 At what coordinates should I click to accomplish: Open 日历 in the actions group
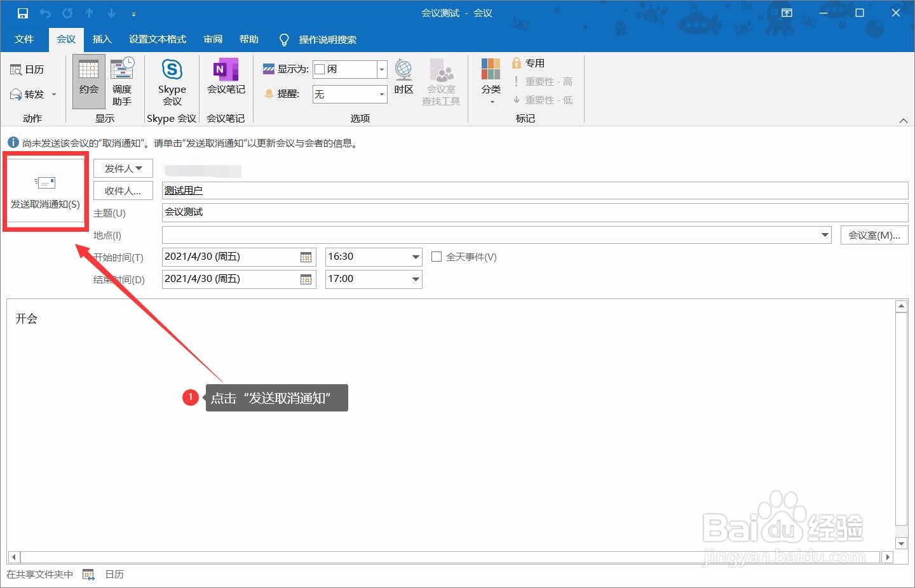[x=27, y=69]
